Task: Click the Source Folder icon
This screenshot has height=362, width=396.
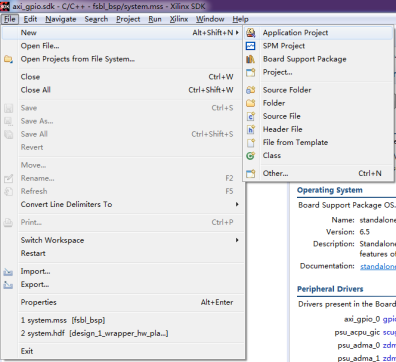Action: pos(251,90)
